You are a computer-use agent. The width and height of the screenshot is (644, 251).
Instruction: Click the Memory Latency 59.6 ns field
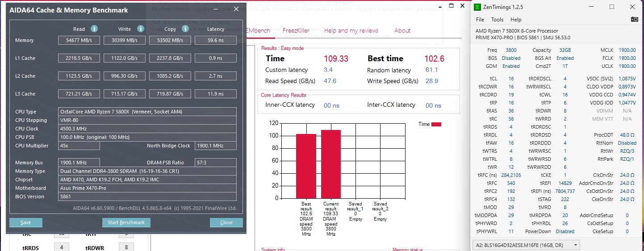point(216,40)
